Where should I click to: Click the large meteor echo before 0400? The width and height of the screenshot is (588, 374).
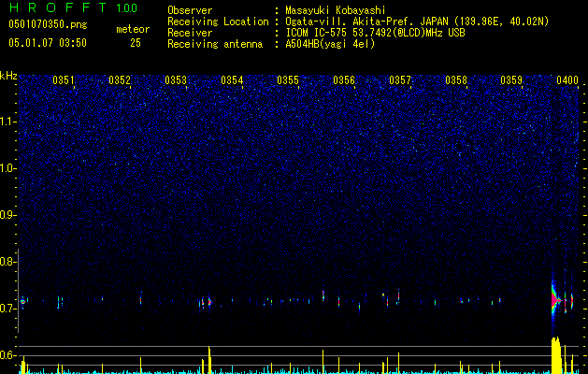pos(555,300)
